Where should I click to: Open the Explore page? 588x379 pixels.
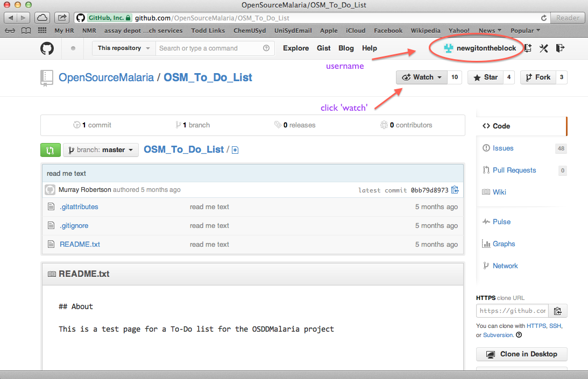coord(296,48)
